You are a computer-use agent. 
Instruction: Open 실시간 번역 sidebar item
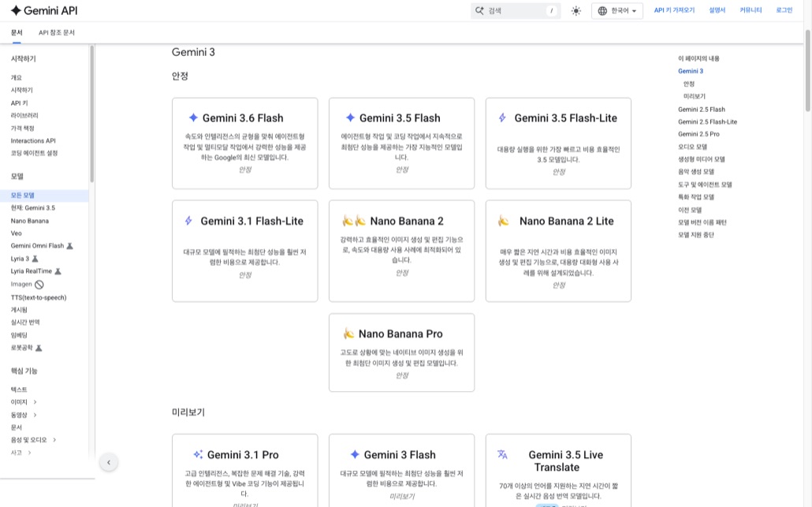click(25, 322)
